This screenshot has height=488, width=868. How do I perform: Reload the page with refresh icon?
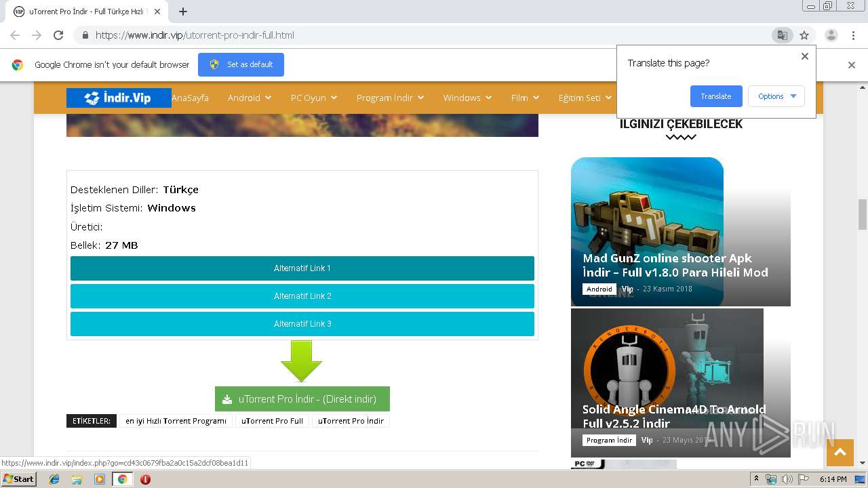pyautogui.click(x=58, y=35)
